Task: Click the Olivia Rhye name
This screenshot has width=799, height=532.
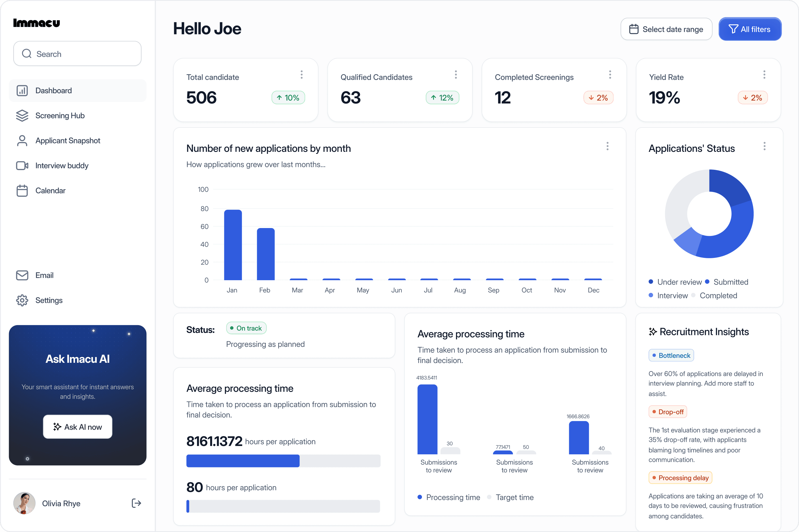Action: coord(61,503)
